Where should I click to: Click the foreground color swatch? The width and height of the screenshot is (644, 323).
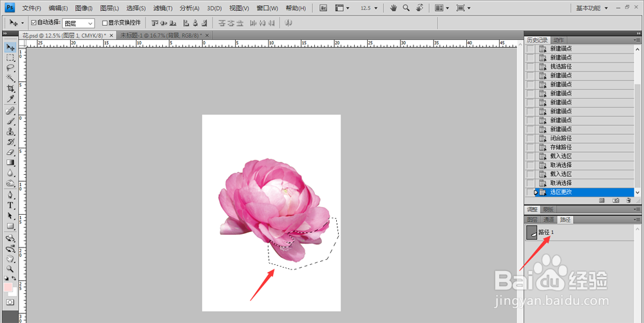click(8, 286)
